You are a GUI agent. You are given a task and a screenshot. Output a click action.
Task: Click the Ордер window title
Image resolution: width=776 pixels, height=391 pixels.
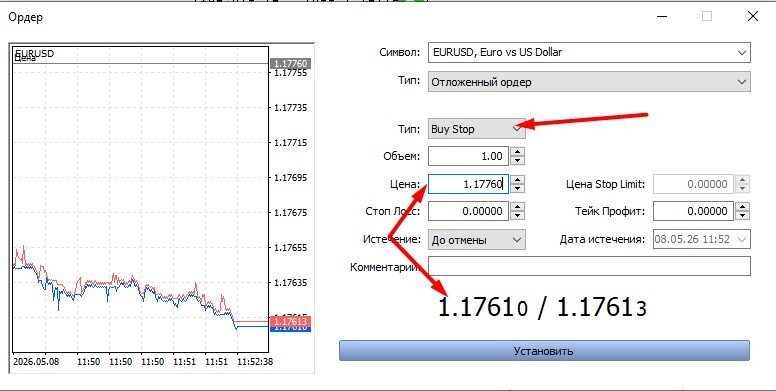(26, 17)
